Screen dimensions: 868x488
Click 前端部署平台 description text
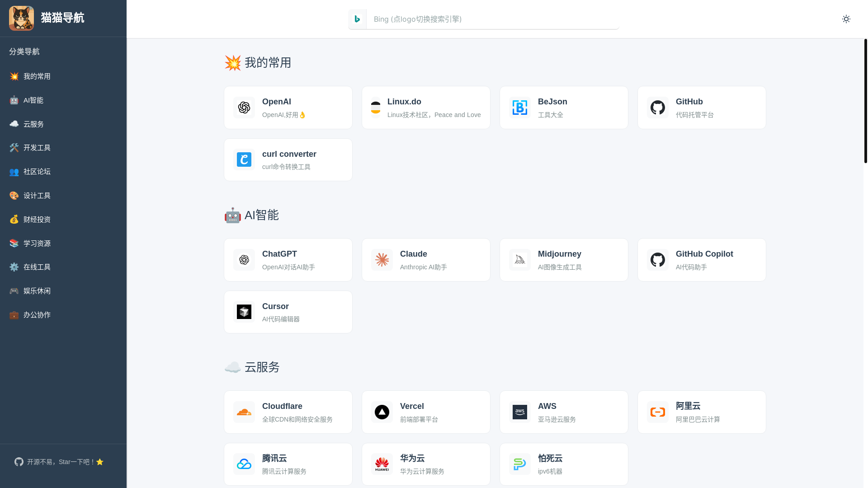[x=419, y=419]
